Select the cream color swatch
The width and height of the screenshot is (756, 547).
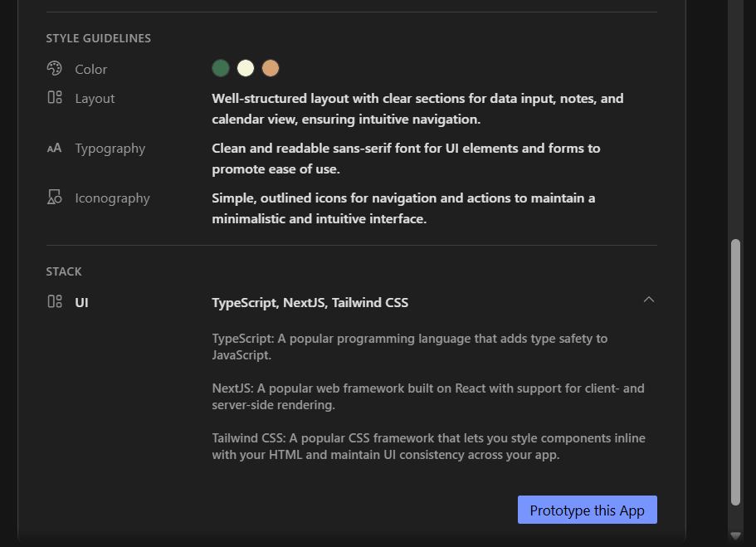click(x=246, y=68)
